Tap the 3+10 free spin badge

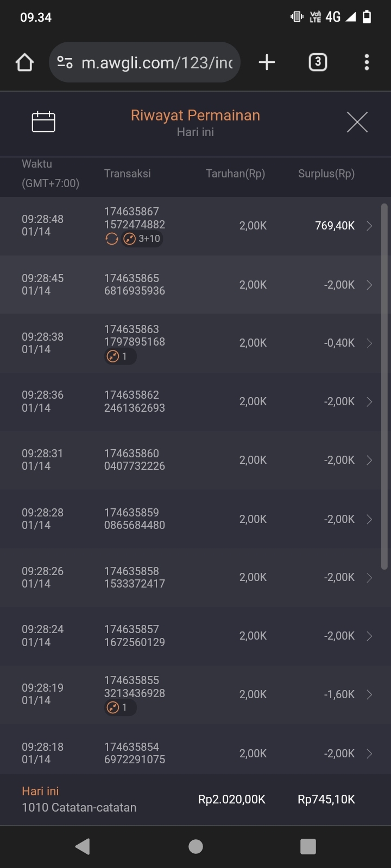tap(143, 239)
